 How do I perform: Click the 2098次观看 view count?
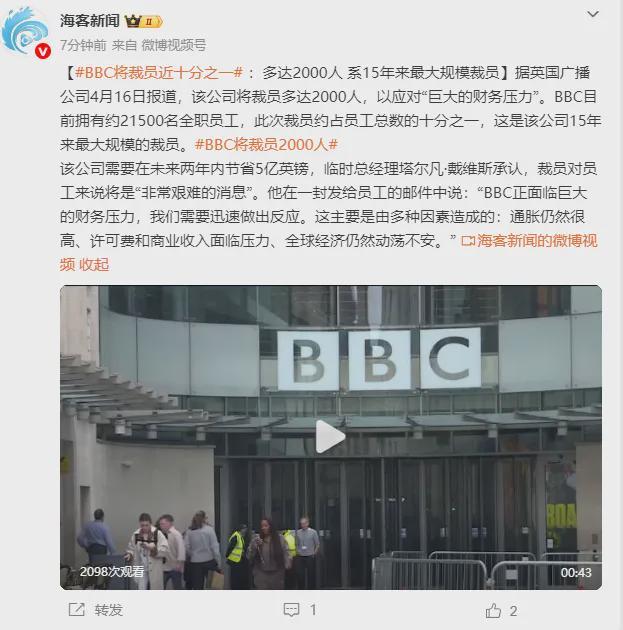112,572
